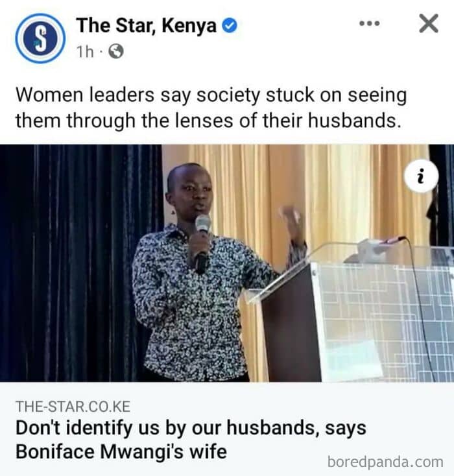Click the device sitting on the podium
The image size is (454, 476).
[375, 250]
